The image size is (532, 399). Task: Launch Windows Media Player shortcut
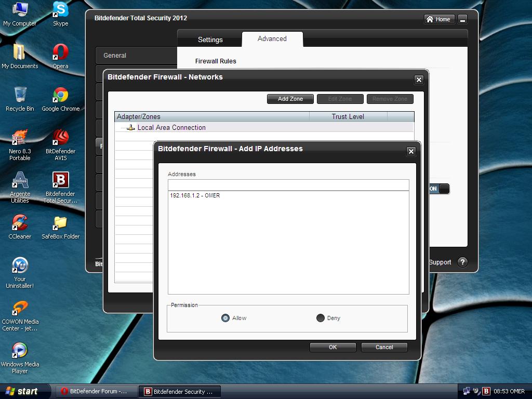coord(20,358)
